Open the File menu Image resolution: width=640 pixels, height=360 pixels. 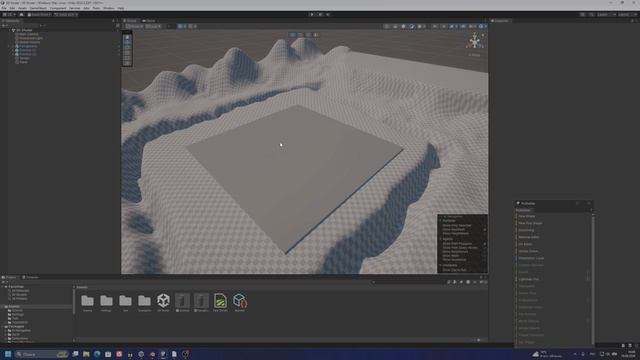[4, 8]
